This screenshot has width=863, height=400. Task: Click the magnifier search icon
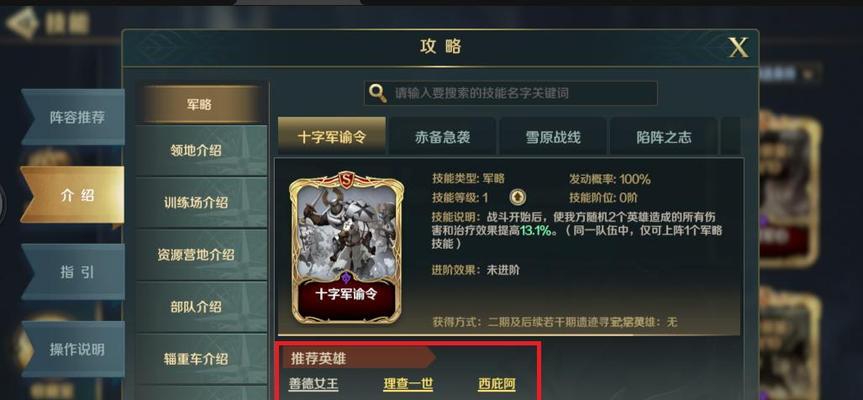tap(378, 93)
